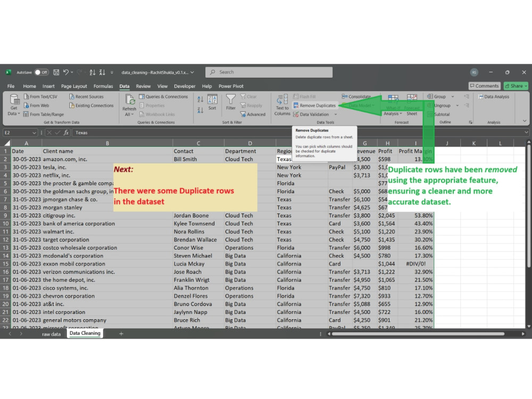
Task: Click Consolidate
Action: click(x=356, y=97)
